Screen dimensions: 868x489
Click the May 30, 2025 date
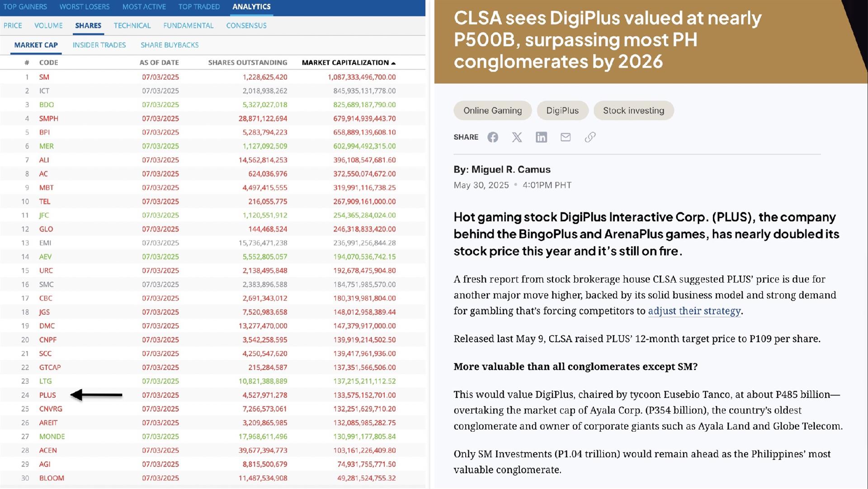(481, 185)
